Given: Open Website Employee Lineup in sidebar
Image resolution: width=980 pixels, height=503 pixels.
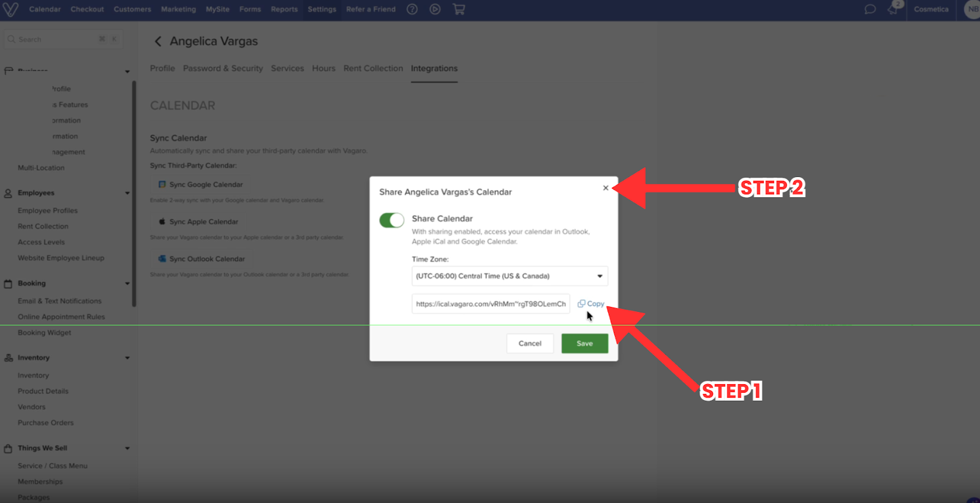Looking at the screenshot, I should tap(61, 259).
